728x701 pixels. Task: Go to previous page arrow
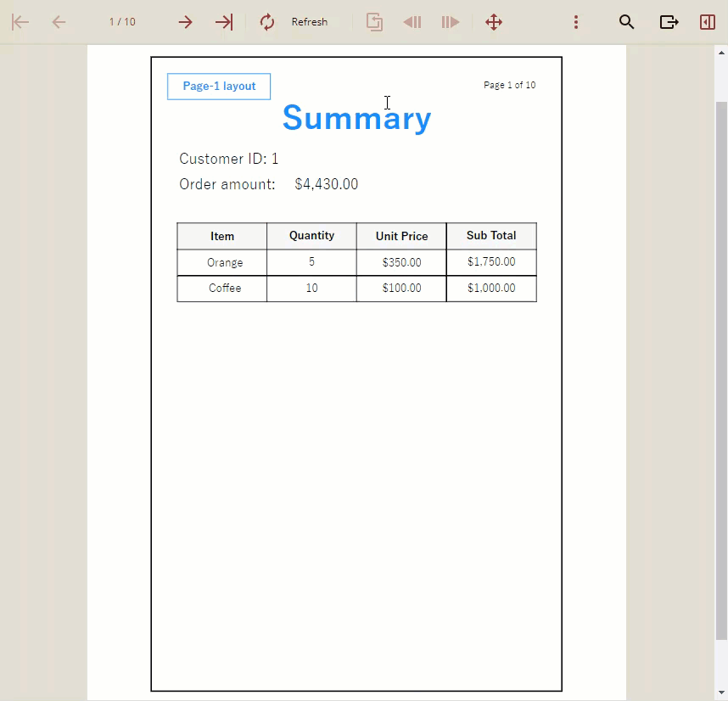pyautogui.click(x=59, y=22)
